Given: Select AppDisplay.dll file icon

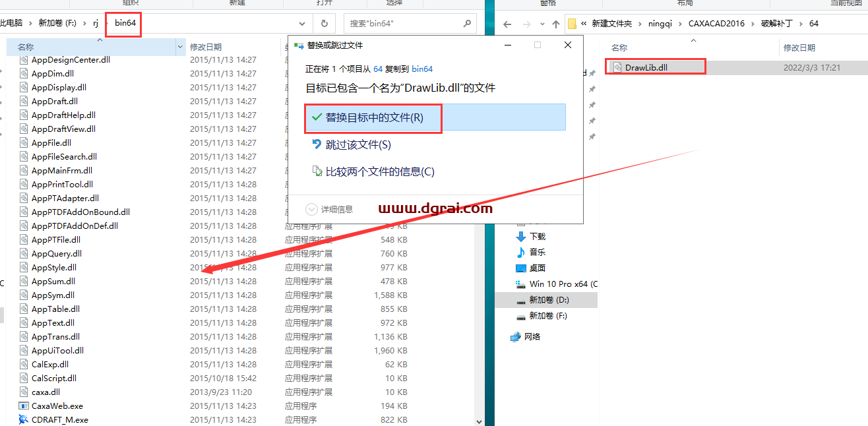Looking at the screenshot, I should point(24,87).
